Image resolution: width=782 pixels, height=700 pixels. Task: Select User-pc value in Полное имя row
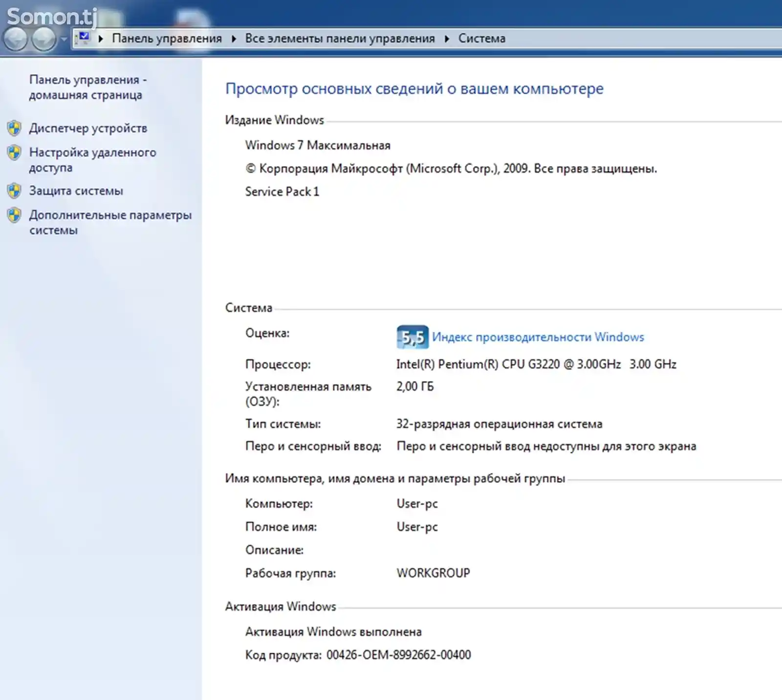(417, 527)
